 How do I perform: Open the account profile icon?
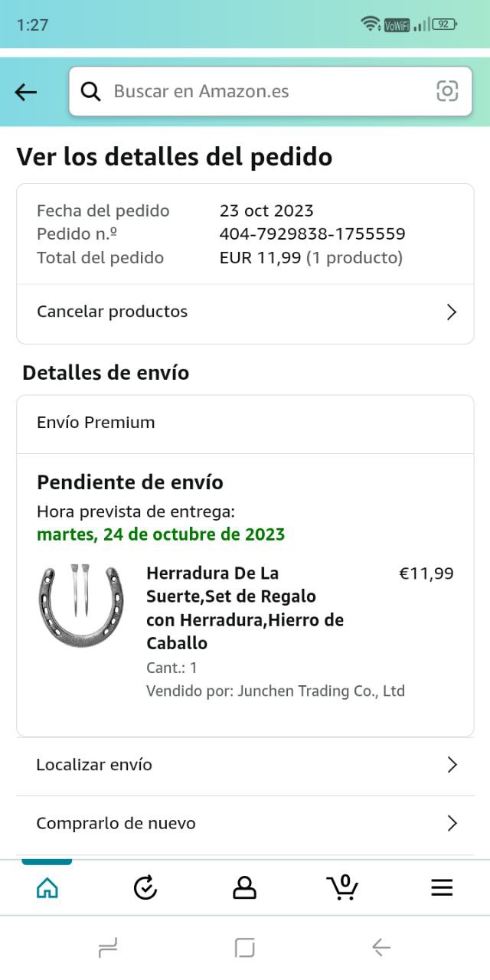[x=244, y=887]
